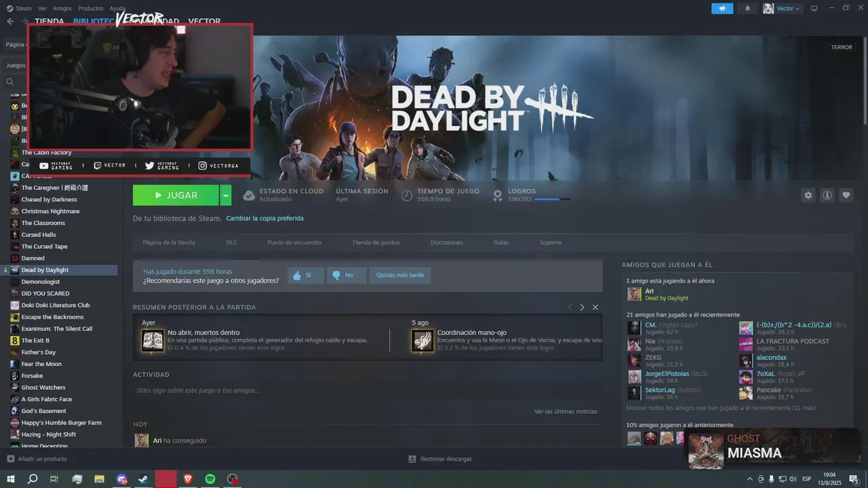Click the activity text field Diles algo
The image size is (868, 488).
(x=366, y=390)
